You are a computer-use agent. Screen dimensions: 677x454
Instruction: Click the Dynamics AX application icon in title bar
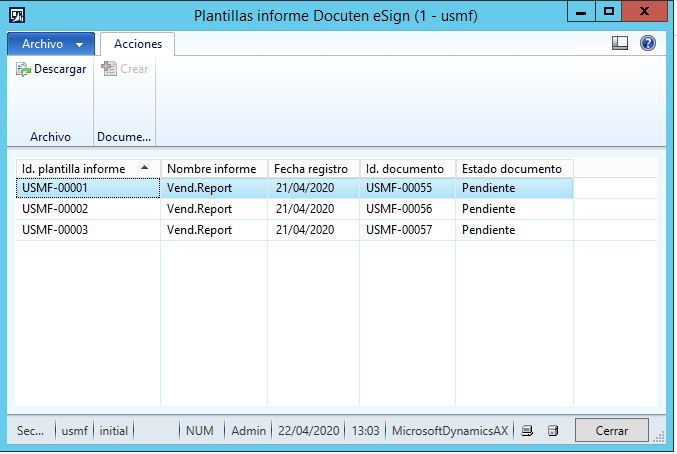pos(17,16)
